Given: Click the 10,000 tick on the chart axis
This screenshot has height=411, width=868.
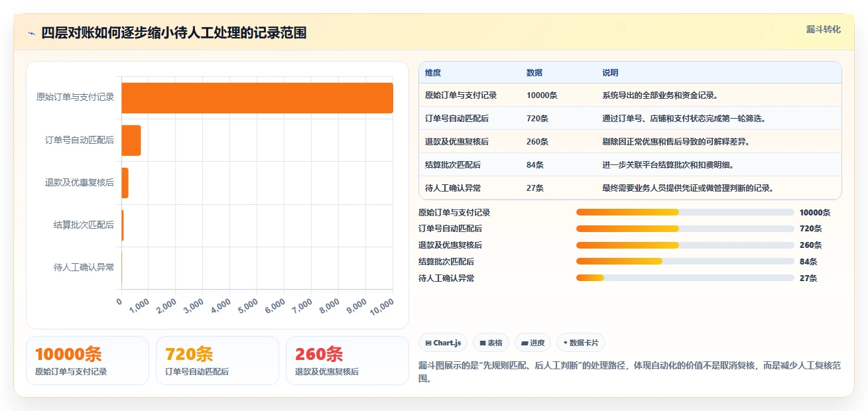Looking at the screenshot, I should pyautogui.click(x=381, y=306).
